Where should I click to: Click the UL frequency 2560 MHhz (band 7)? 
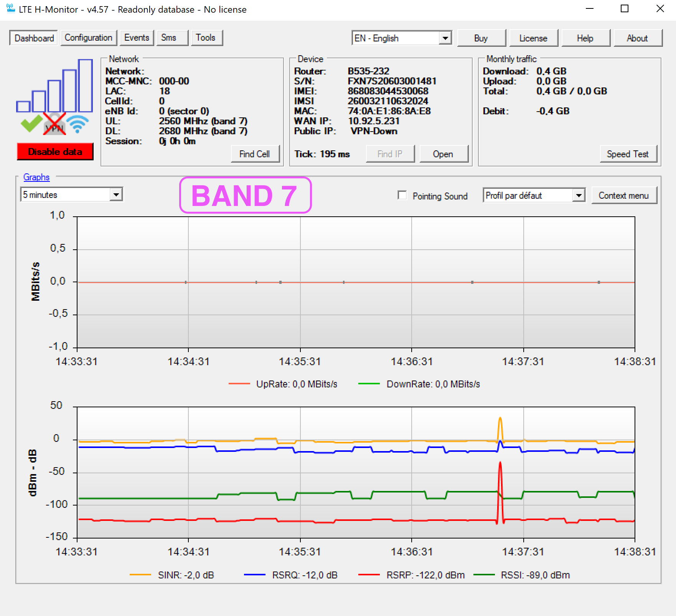click(203, 121)
